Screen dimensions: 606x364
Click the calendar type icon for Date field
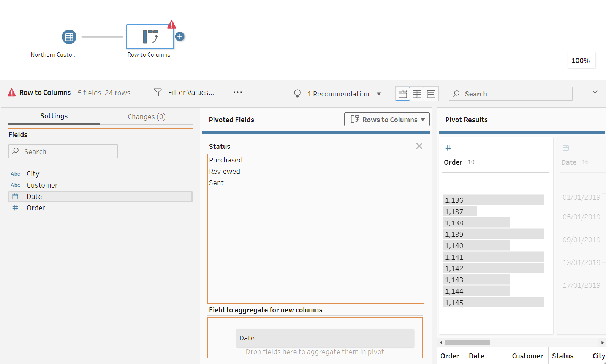click(15, 196)
